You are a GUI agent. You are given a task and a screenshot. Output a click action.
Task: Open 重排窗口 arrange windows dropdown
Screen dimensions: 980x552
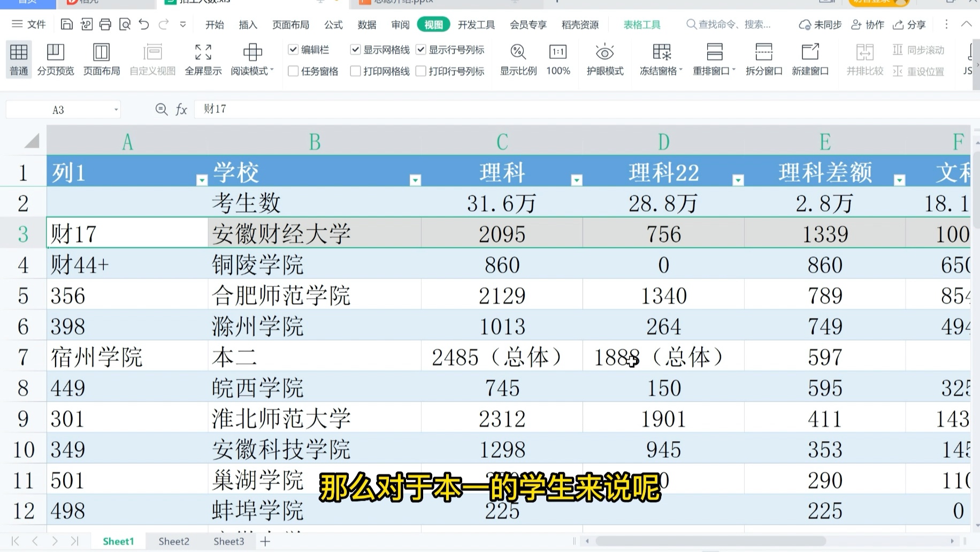pyautogui.click(x=714, y=59)
